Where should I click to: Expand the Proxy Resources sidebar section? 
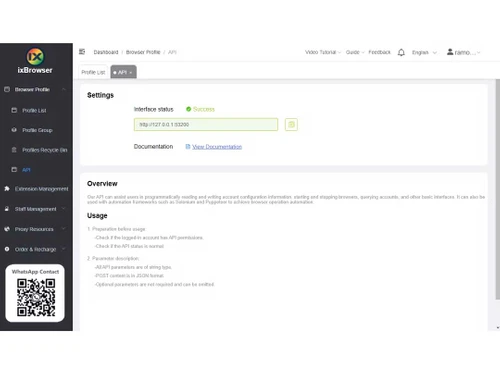(64, 229)
